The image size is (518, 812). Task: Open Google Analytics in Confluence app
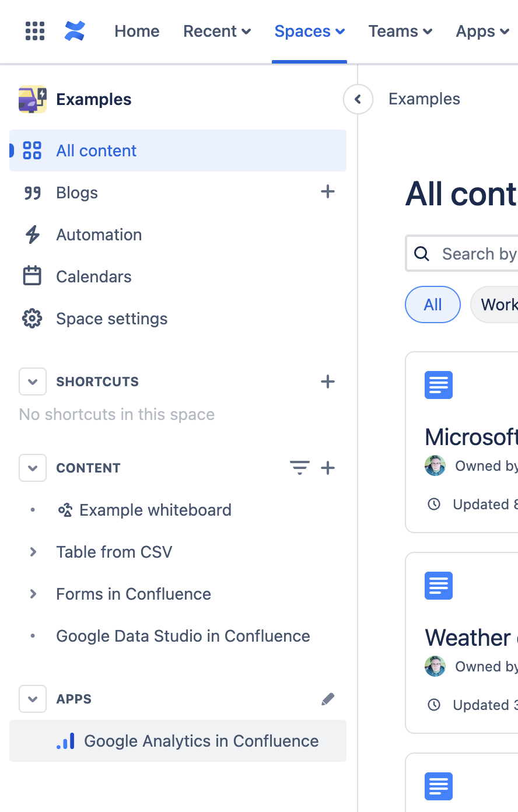[201, 741]
